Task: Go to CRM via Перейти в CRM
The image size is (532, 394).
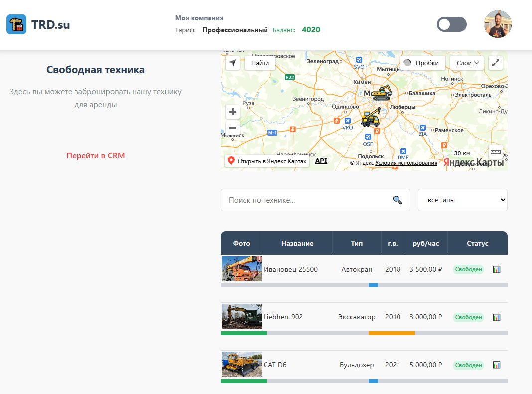Action: (95, 155)
